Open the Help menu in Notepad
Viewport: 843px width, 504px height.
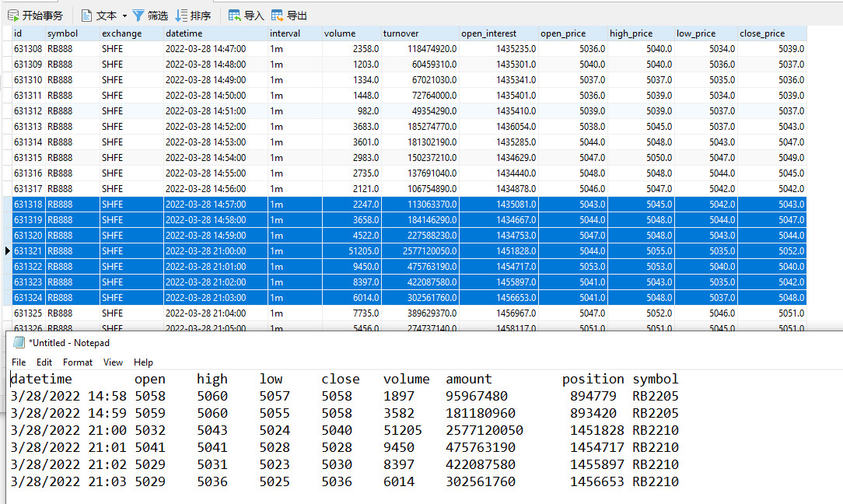(143, 362)
